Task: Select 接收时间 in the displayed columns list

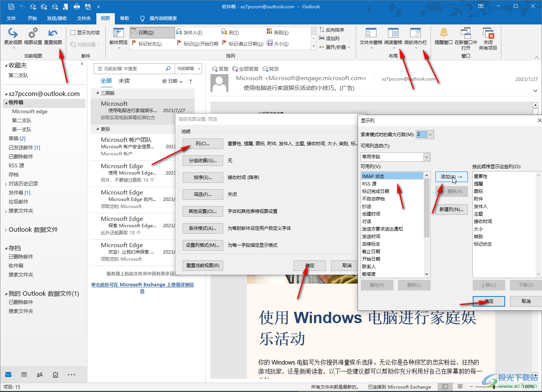Action: tap(483, 221)
